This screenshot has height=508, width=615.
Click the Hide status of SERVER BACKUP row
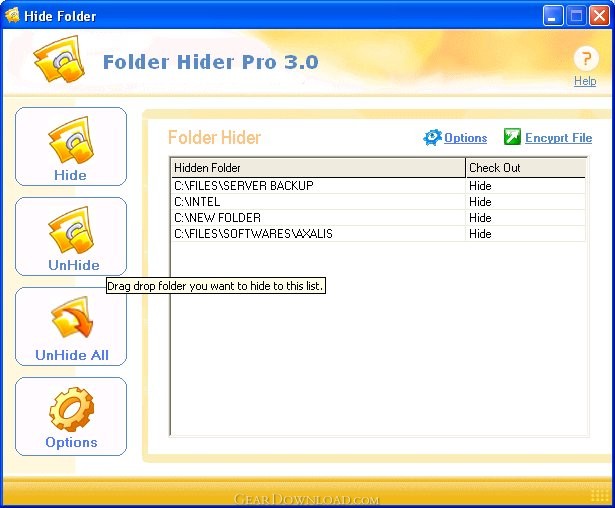point(480,186)
